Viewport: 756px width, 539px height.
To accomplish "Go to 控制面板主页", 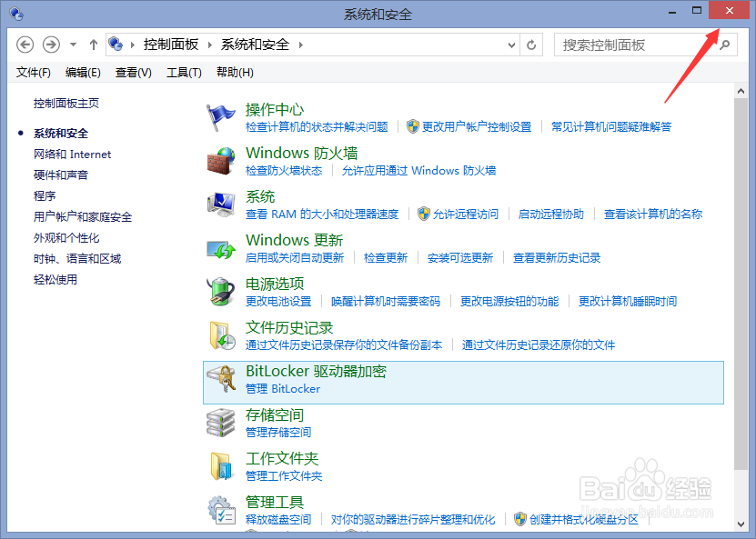I will pyautogui.click(x=66, y=103).
